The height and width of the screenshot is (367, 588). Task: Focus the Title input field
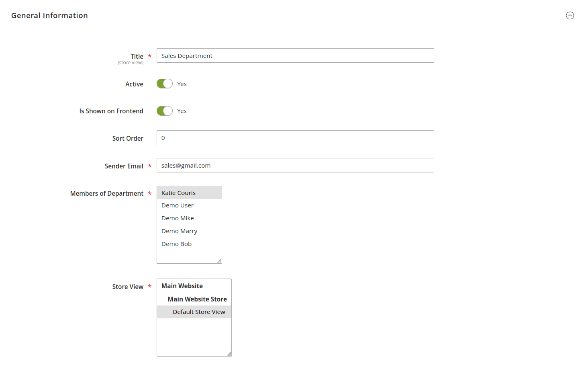[295, 56]
